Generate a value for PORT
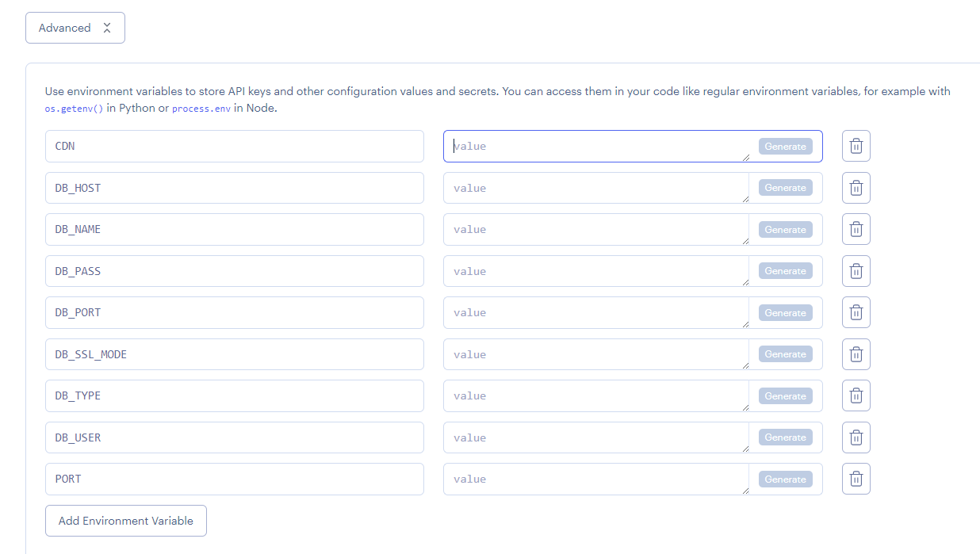This screenshot has height=554, width=980. pyautogui.click(x=785, y=479)
